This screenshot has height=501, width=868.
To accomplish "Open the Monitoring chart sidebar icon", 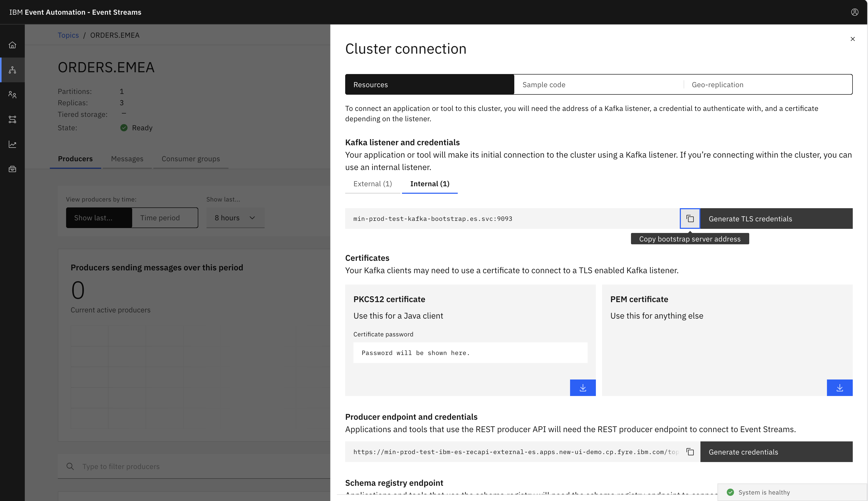I will pyautogui.click(x=12, y=144).
